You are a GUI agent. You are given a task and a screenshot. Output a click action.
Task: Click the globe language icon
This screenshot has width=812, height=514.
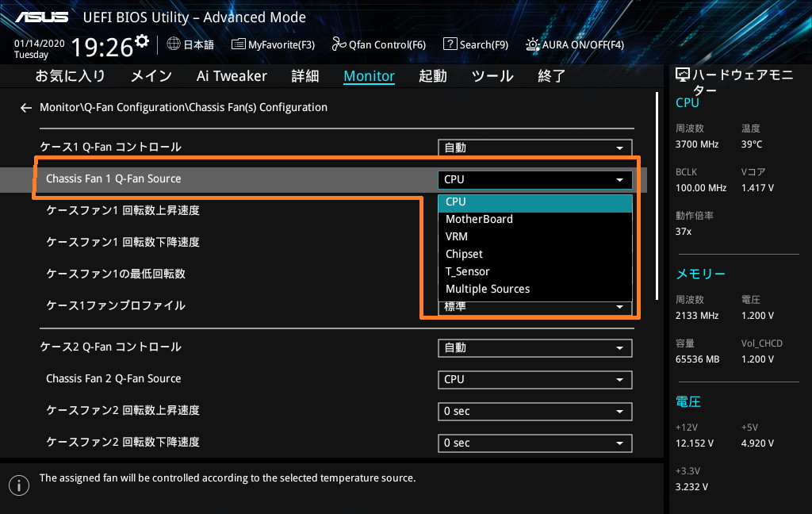(x=174, y=44)
